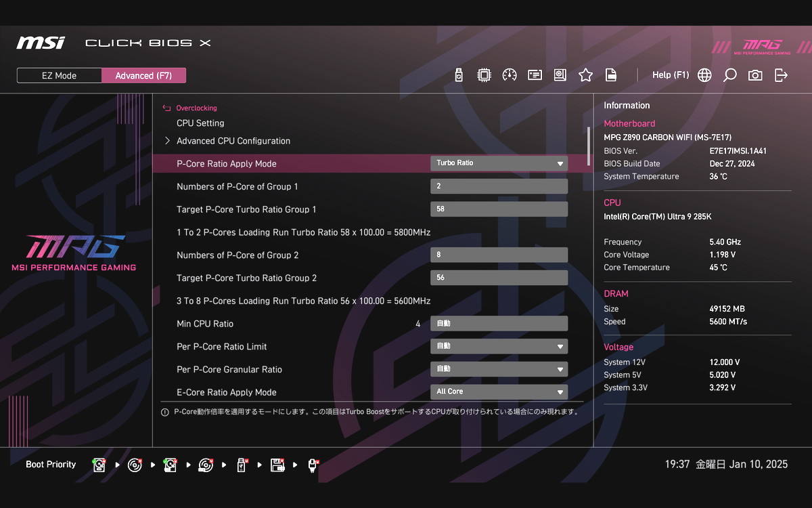Click the BIOS version E7E17IMSI.1A41
The width and height of the screenshot is (812, 508).
point(738,151)
